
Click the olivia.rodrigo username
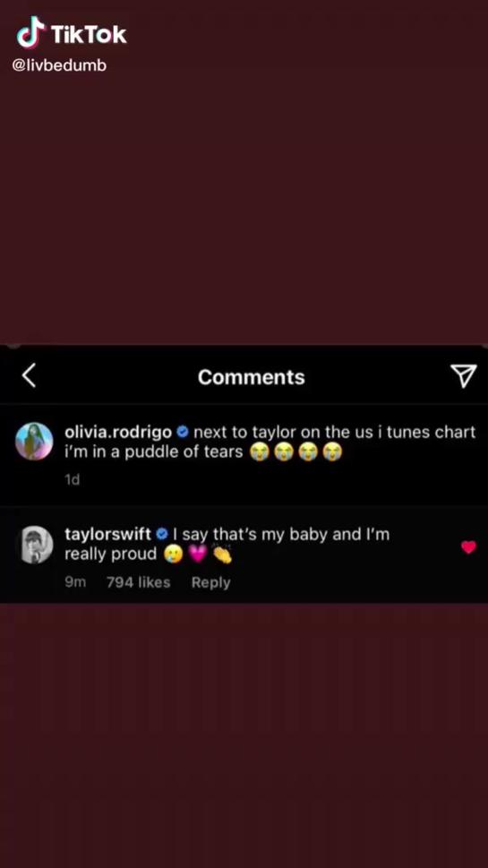pos(118,432)
